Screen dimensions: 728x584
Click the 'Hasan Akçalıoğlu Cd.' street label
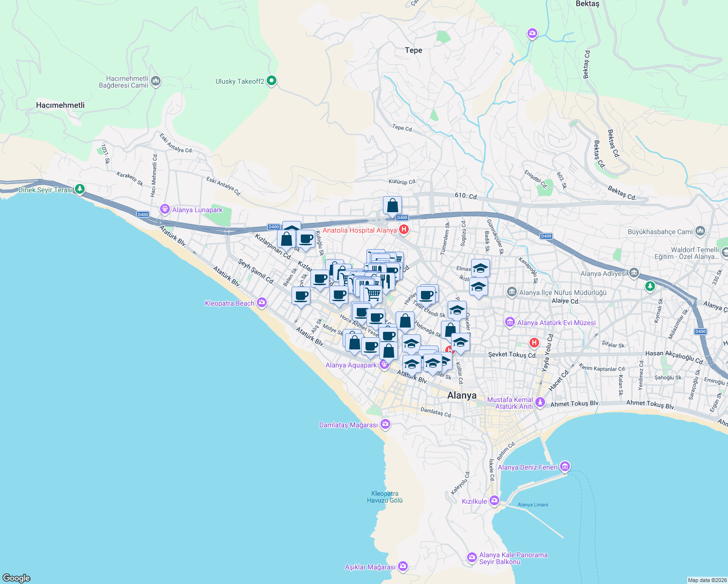674,357
